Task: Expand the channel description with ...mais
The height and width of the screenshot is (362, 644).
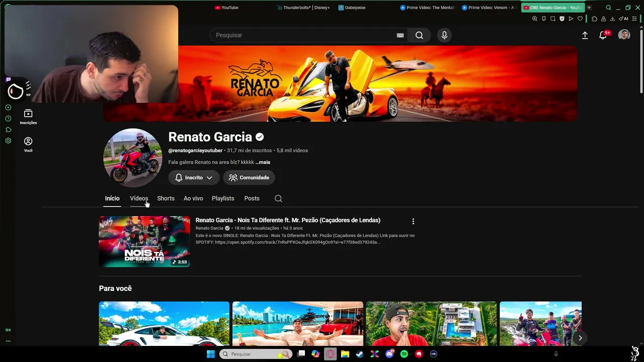Action: click(x=263, y=162)
